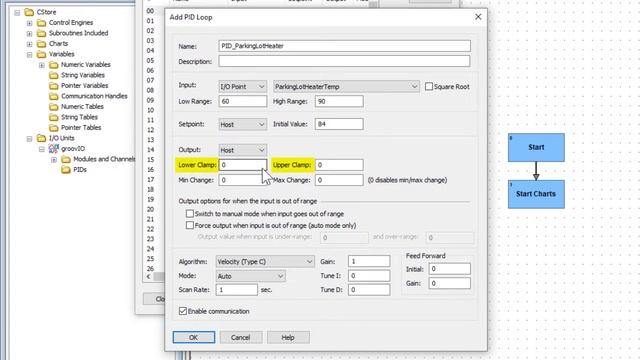Collapse the groovIO tree node
The image size is (640, 360).
point(42,149)
